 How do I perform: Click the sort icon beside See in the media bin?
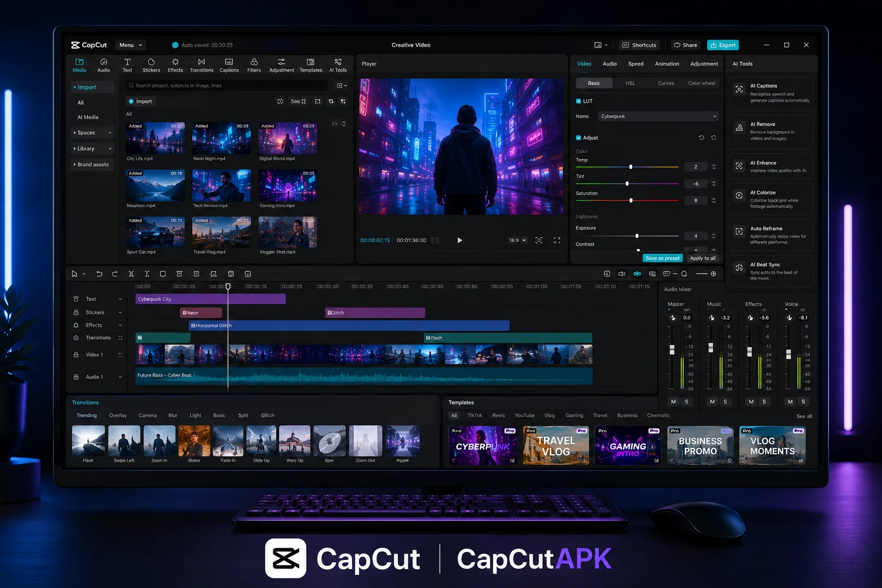[318, 101]
